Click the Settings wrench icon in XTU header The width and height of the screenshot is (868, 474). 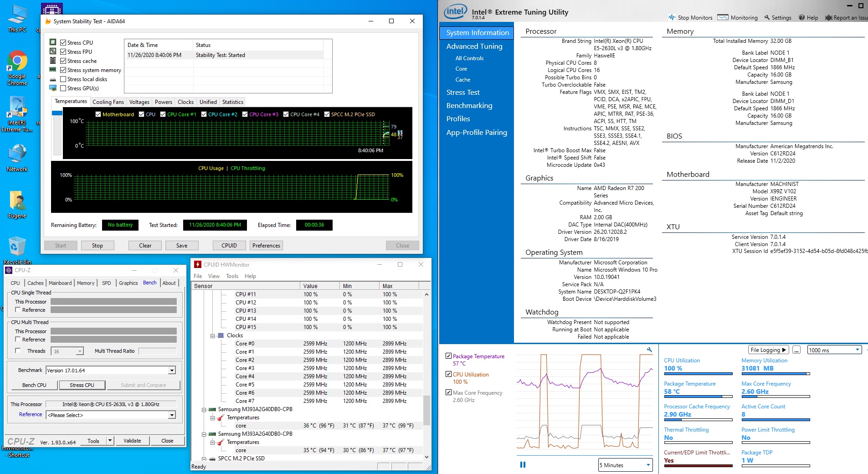pos(767,17)
